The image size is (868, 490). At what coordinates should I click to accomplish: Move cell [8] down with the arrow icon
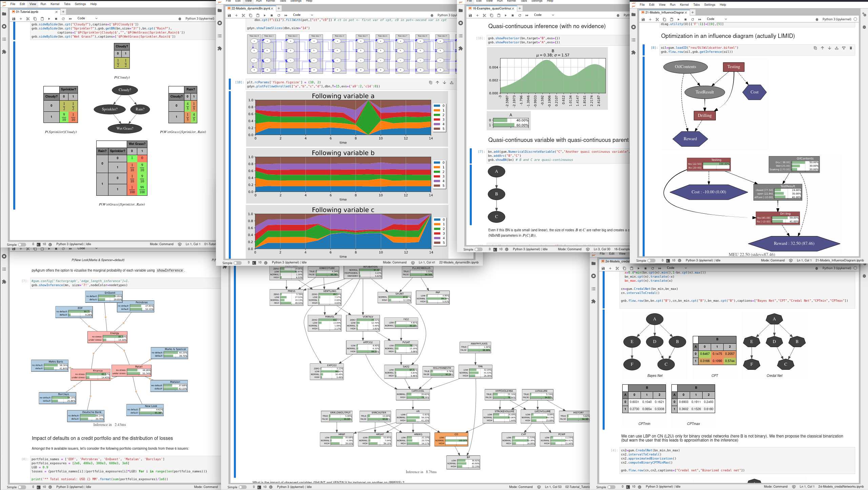[829, 48]
